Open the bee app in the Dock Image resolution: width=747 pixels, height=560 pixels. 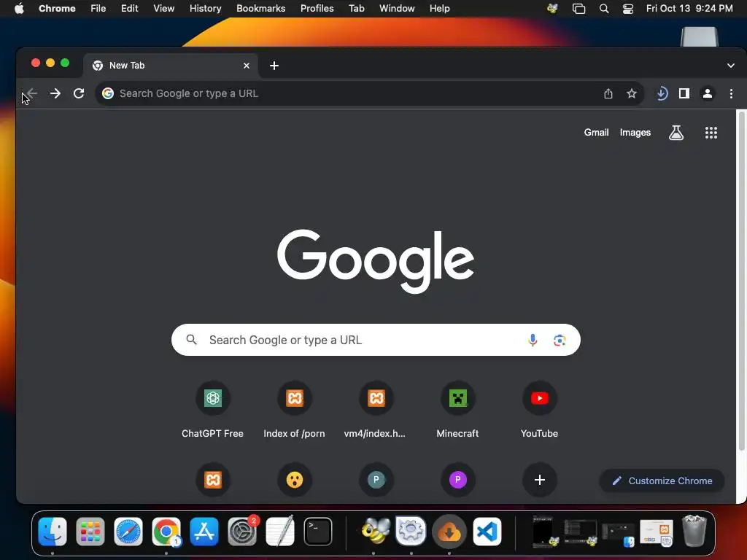375,532
